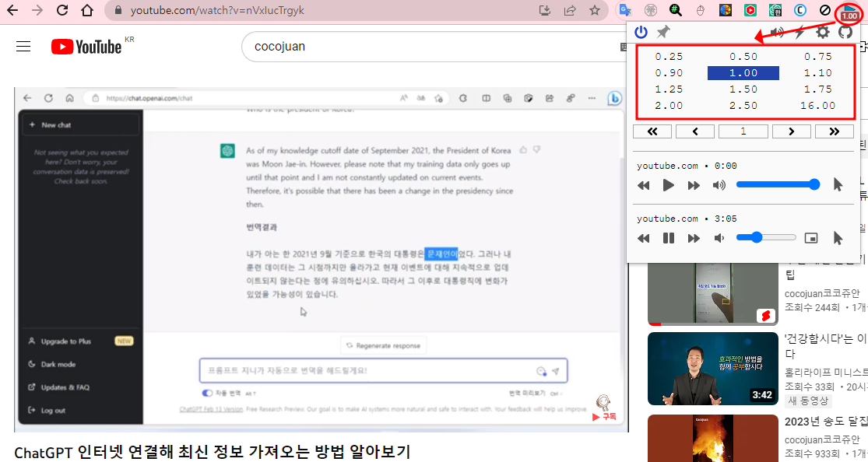Share this page icon in address bar
Screen dimensions: 868x462
coord(570,11)
